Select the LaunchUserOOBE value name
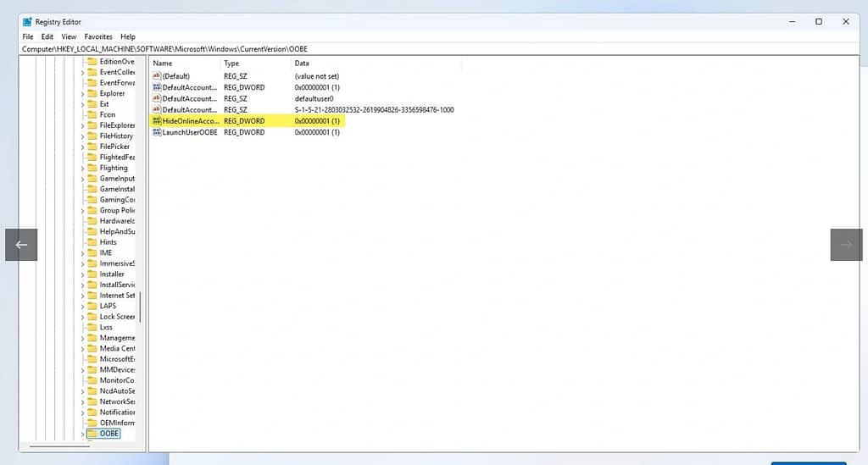Screen dimensions: 868x465 190,132
